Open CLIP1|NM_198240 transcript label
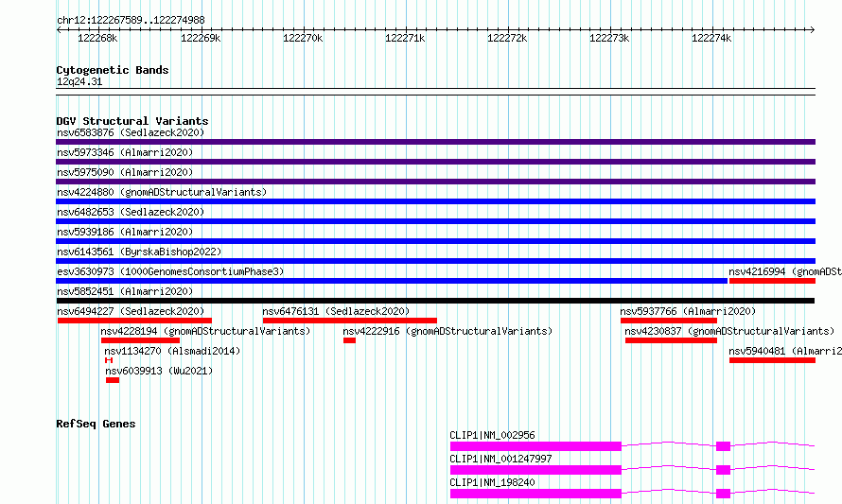Image resolution: width=842 pixels, height=504 pixels. click(492, 482)
